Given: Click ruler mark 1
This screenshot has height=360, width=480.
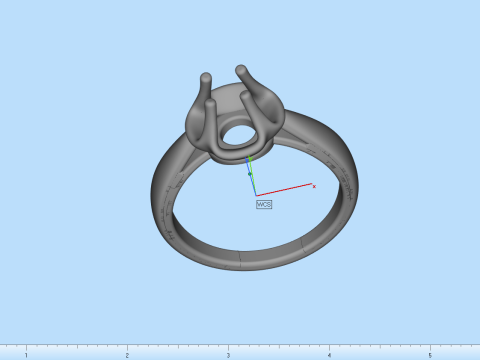Looking at the screenshot, I should pos(26,355).
